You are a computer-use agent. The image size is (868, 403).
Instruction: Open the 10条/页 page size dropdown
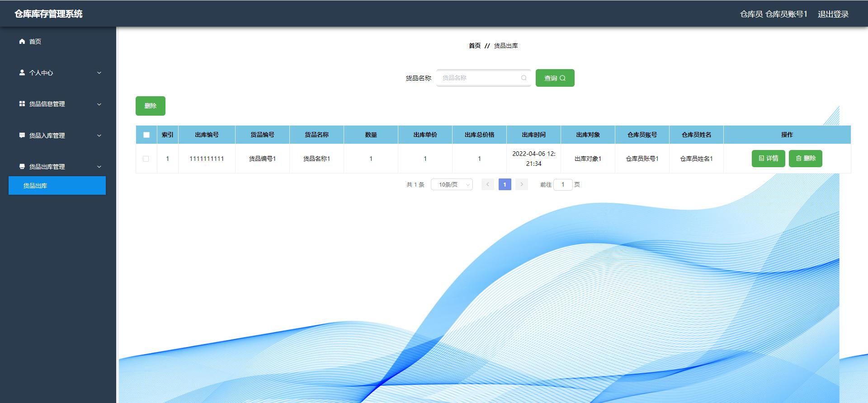pyautogui.click(x=452, y=184)
